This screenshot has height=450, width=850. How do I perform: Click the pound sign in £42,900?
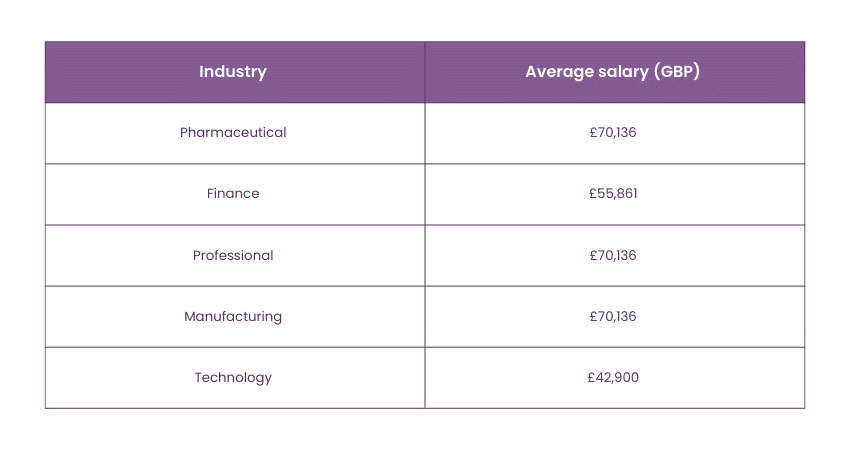pyautogui.click(x=592, y=377)
